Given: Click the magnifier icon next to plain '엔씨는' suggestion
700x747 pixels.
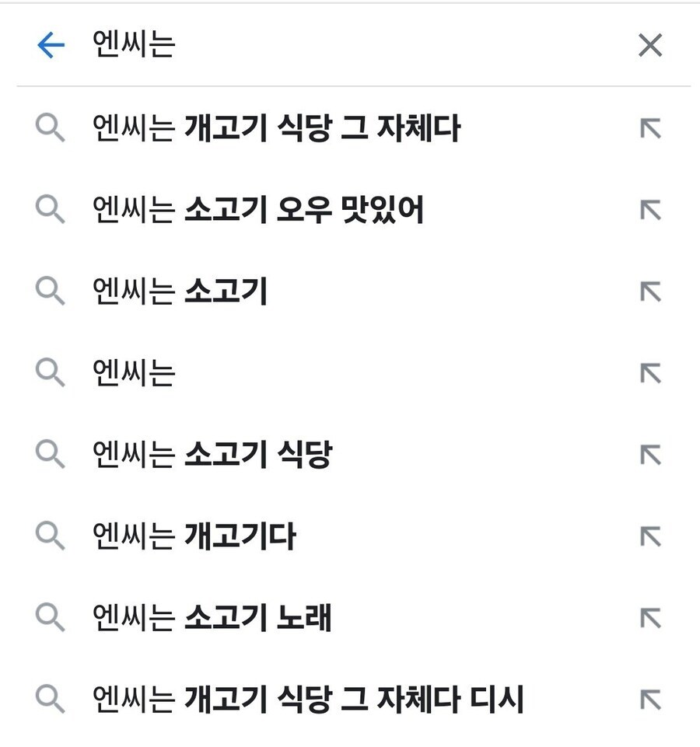Looking at the screenshot, I should click(52, 372).
